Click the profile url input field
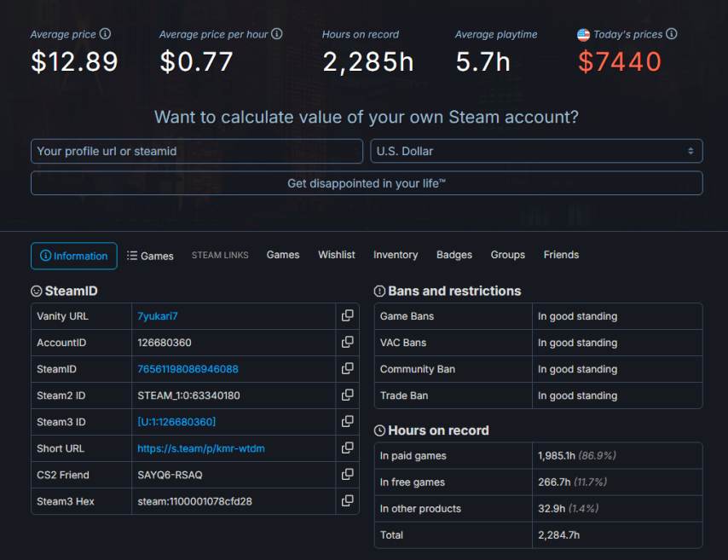Image resolution: width=728 pixels, height=560 pixels. click(196, 151)
